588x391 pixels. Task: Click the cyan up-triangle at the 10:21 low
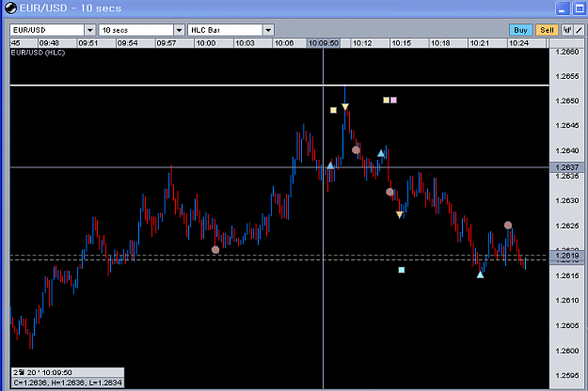point(481,274)
